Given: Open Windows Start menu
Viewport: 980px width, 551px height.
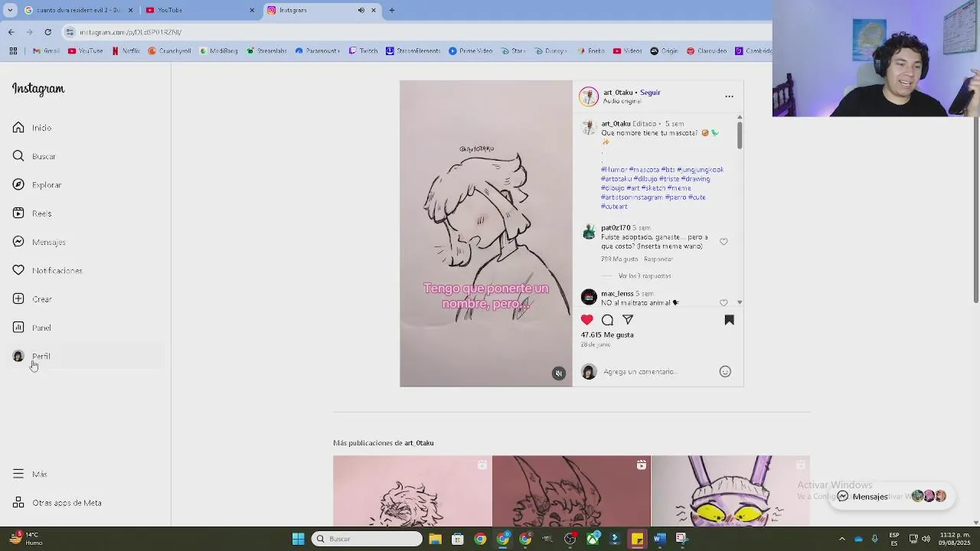Looking at the screenshot, I should pyautogui.click(x=298, y=539).
